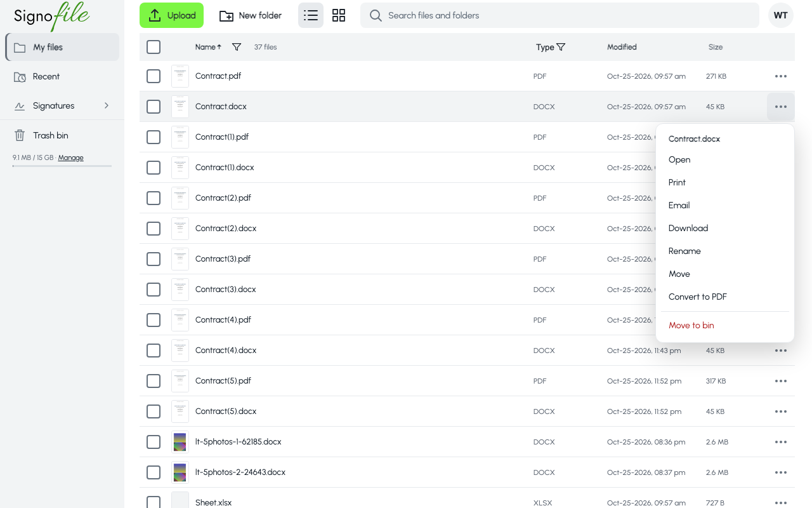This screenshot has width=812, height=508.
Task: Open the Contract(3).pdf document thumbnail
Action: point(180,259)
